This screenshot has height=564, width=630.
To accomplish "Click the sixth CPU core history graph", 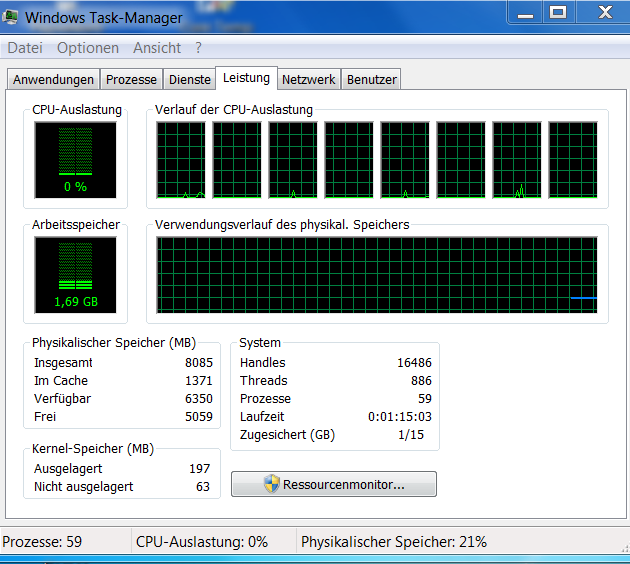I will click(461, 160).
